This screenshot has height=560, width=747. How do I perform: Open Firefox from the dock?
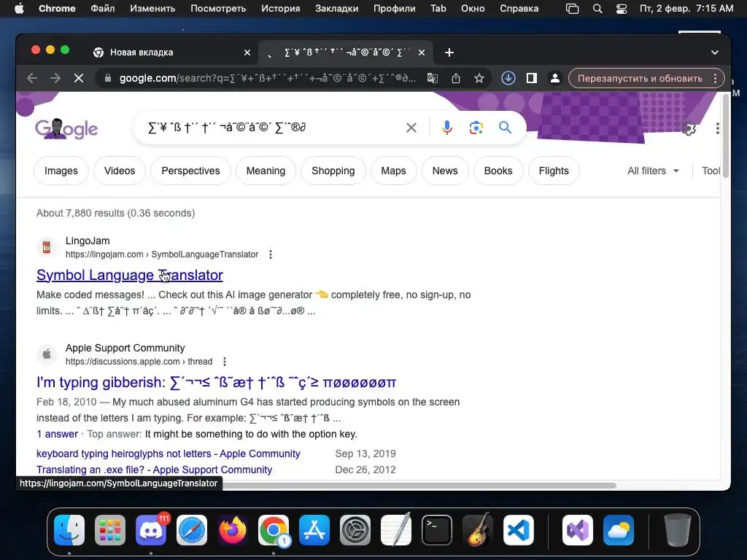coord(233,530)
